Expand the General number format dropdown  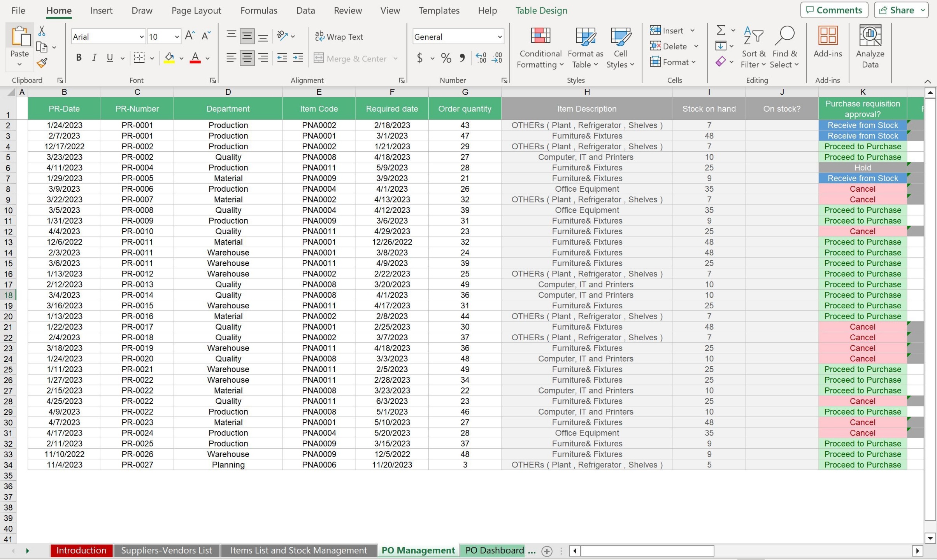(499, 36)
